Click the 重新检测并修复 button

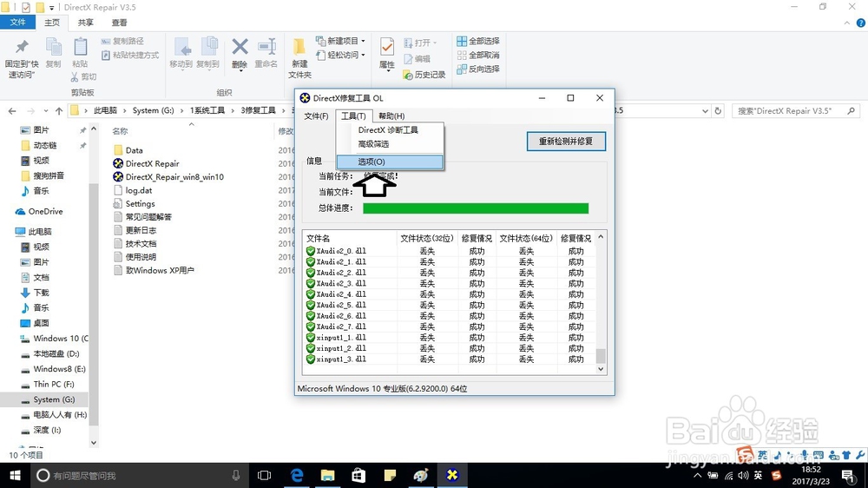click(x=566, y=142)
